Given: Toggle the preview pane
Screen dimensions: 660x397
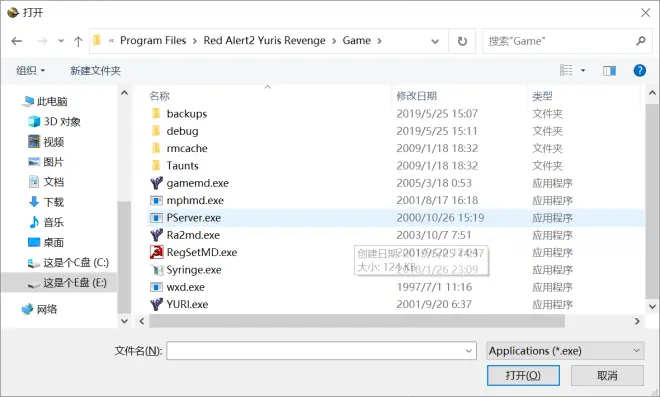Looking at the screenshot, I should [609, 70].
